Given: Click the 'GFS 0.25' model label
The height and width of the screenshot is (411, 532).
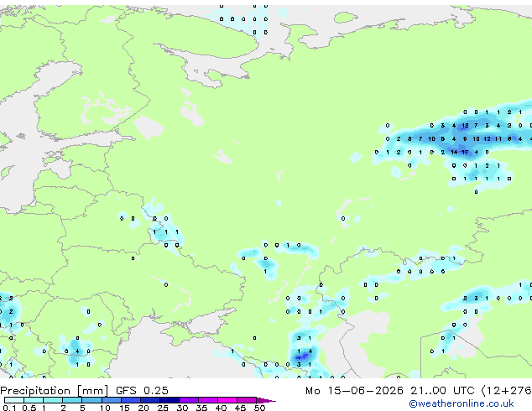Looking at the screenshot, I should (x=142, y=391).
